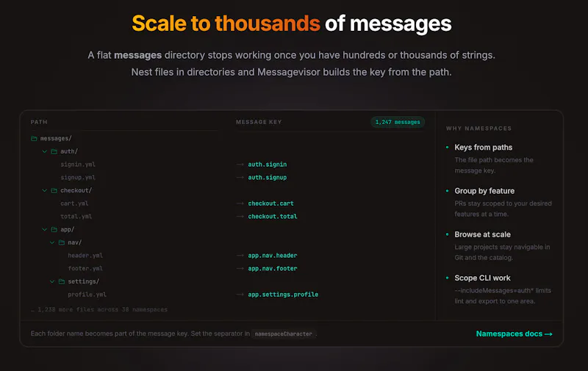Click the nav/ folder icon

coord(62,242)
